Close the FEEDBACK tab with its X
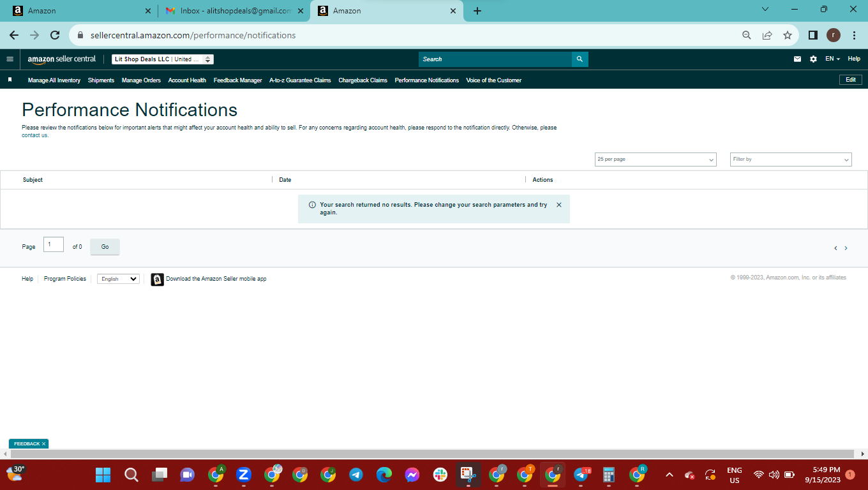The image size is (868, 490). [43, 443]
